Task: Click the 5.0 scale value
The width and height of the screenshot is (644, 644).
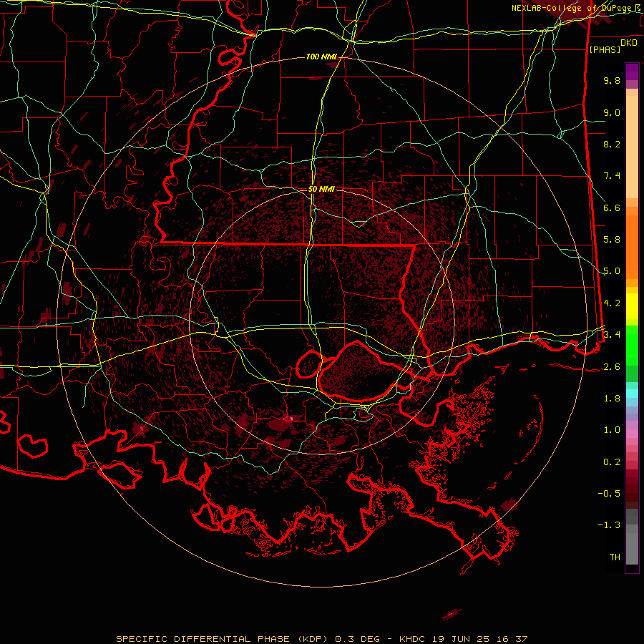Action: point(612,271)
